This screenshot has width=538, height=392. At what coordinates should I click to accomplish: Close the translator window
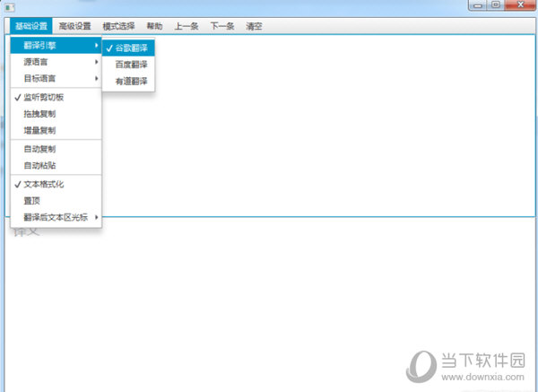pyautogui.click(x=520, y=5)
